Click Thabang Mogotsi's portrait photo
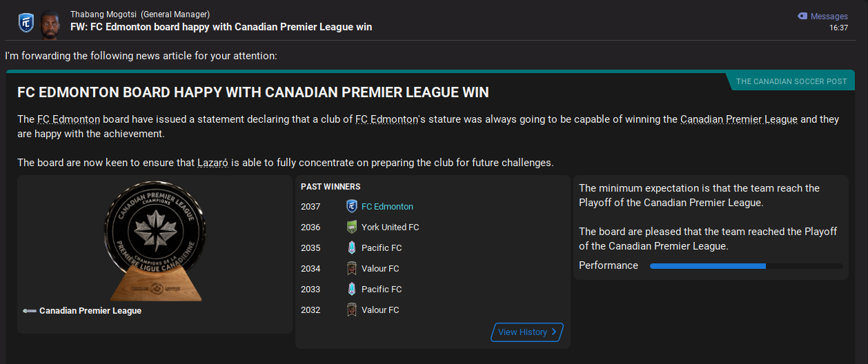Image resolution: width=868 pixels, height=364 pixels. 51,22
